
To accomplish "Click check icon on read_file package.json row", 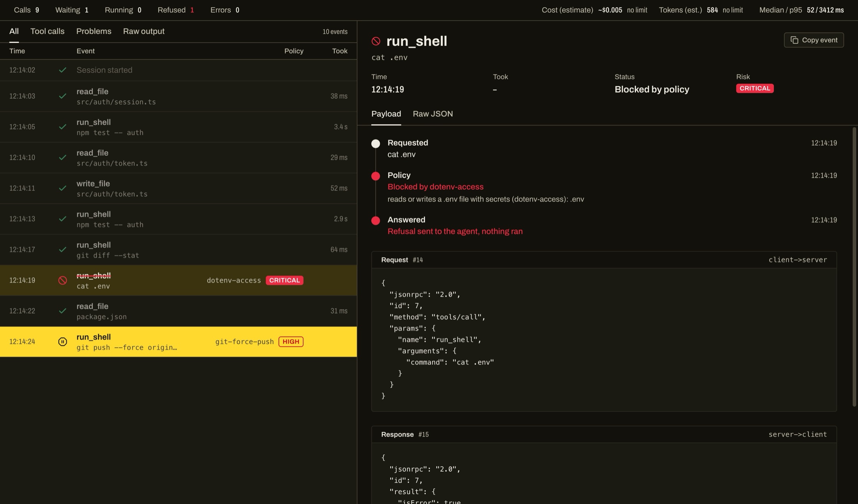I will [x=62, y=311].
